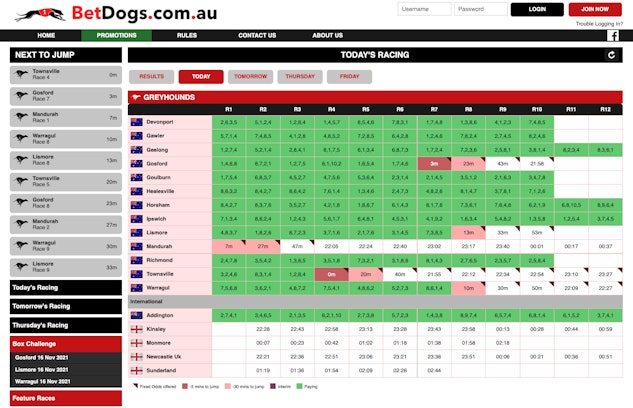Screen dimensions: 633x408
Task: Open Townsville Race 5 in Next To Jump
Action: click(66, 182)
